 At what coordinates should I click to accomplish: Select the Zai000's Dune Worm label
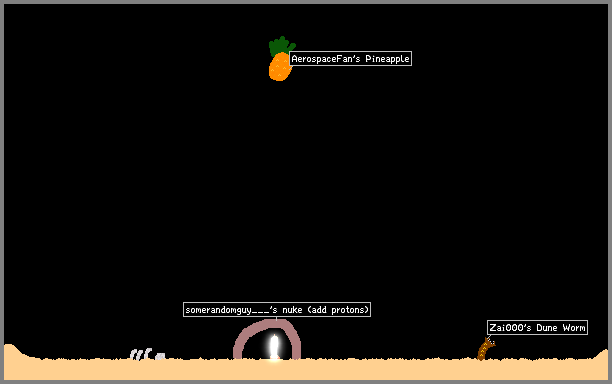click(537, 327)
